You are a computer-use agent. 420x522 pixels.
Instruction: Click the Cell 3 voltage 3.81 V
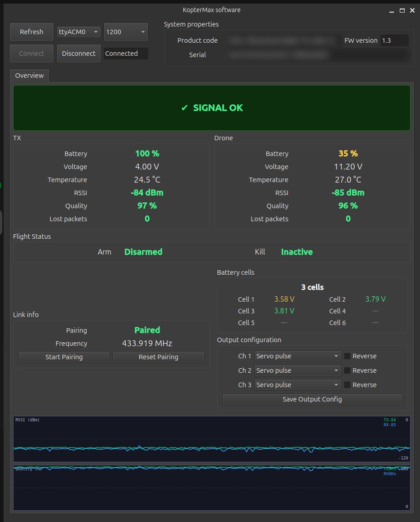pos(284,311)
